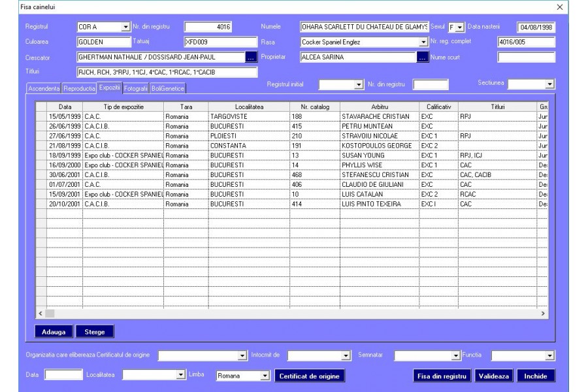Expand the Organizatia care elibereaza Certificatul dropdown
This screenshot has width=588, height=392.
coord(242,355)
